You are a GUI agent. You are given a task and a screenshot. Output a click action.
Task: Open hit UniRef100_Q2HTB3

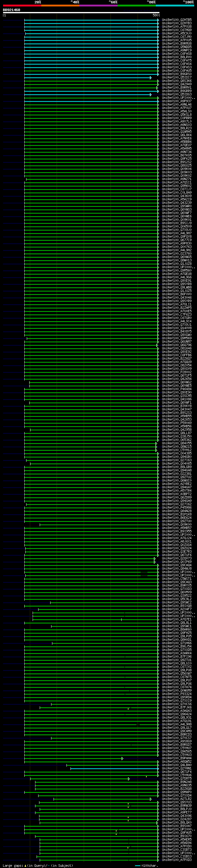tap(177, 24)
